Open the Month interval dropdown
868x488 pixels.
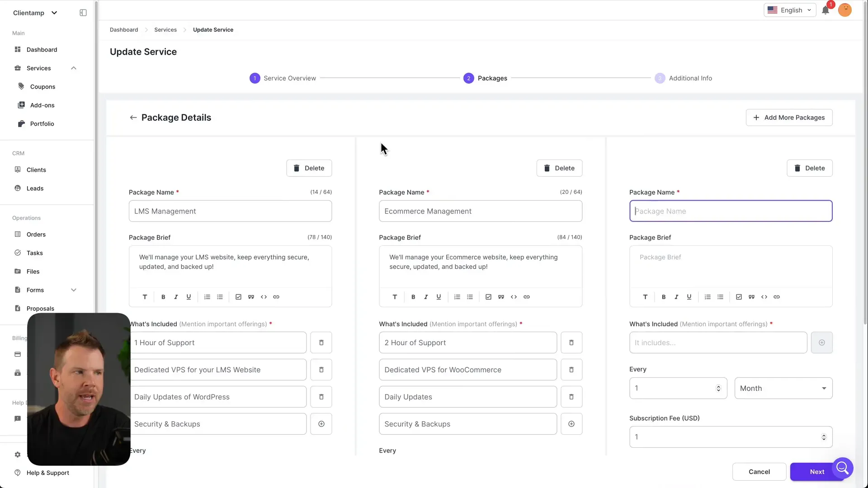click(x=783, y=388)
